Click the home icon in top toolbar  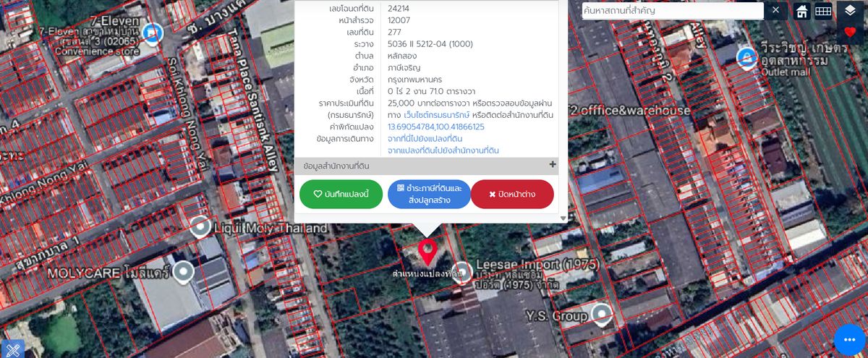tap(801, 11)
